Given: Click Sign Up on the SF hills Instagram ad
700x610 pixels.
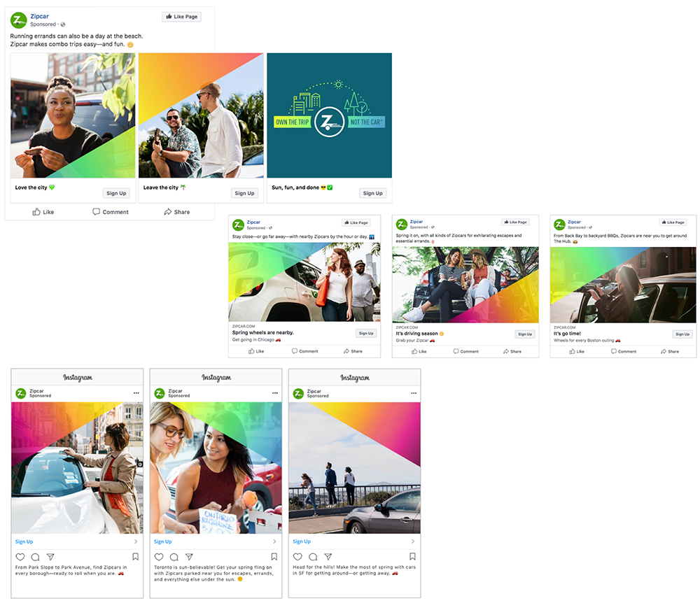Looking at the screenshot, I should (x=302, y=541).
